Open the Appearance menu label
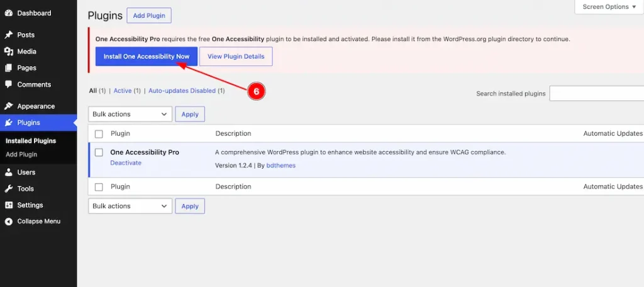 (x=36, y=106)
